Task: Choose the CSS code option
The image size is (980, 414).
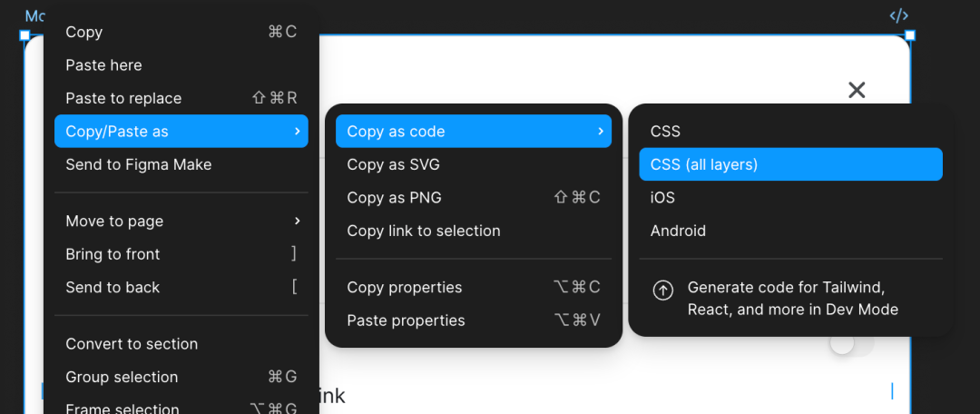Action: pos(665,132)
